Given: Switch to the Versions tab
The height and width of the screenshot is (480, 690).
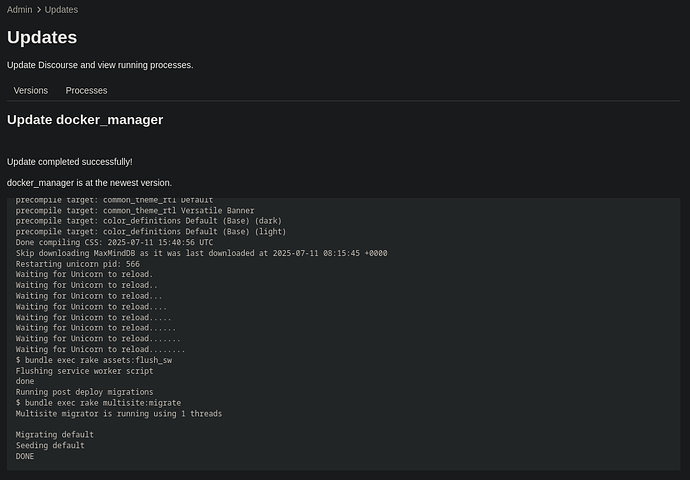Looking at the screenshot, I should tap(31, 91).
